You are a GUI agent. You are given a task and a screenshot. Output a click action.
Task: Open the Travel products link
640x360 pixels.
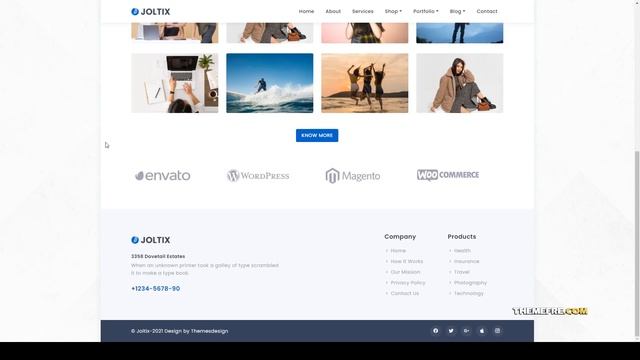[462, 272]
